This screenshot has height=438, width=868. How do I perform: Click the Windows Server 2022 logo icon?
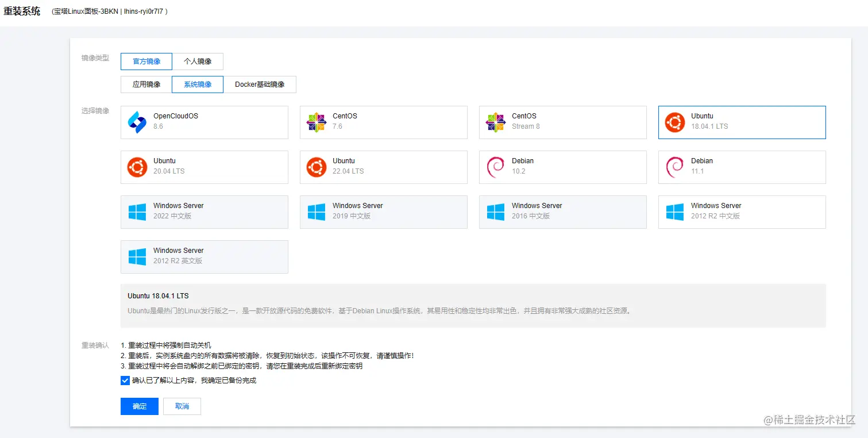[x=137, y=212]
